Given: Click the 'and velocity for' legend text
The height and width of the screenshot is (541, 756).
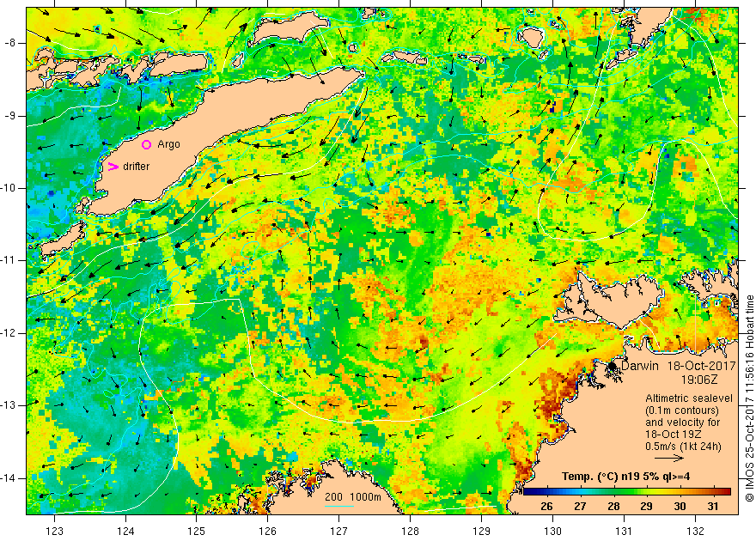Looking at the screenshot, I should point(683,422).
